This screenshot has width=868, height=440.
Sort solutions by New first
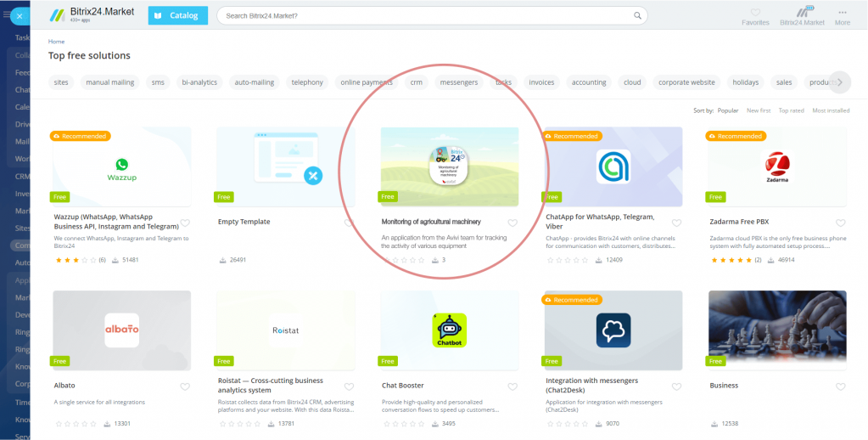click(759, 110)
